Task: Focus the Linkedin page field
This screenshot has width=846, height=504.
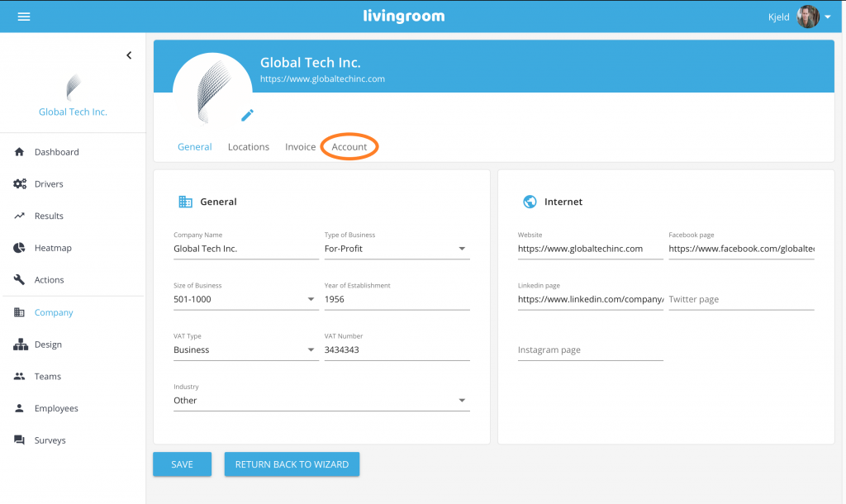Action: pos(590,299)
